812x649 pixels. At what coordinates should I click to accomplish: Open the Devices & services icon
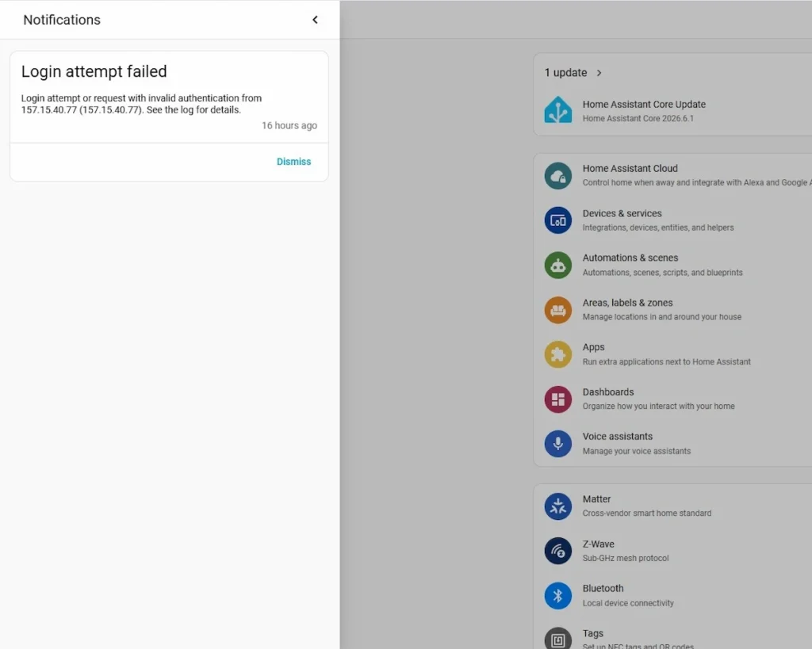(557, 220)
